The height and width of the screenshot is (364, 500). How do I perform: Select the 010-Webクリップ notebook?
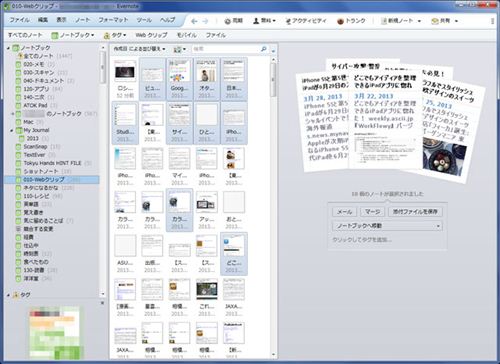click(52, 180)
